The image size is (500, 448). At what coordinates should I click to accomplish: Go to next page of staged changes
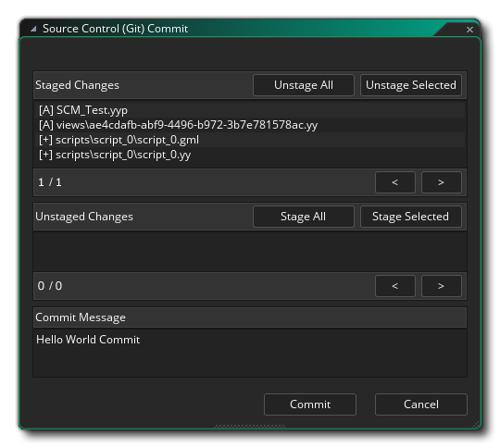pos(441,182)
